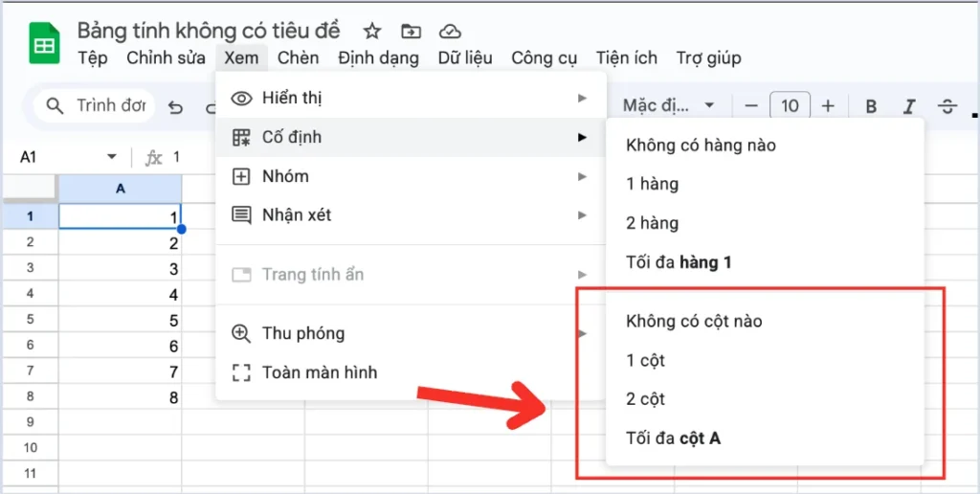Click cell containing value 4
980x494 pixels.
[x=120, y=295]
